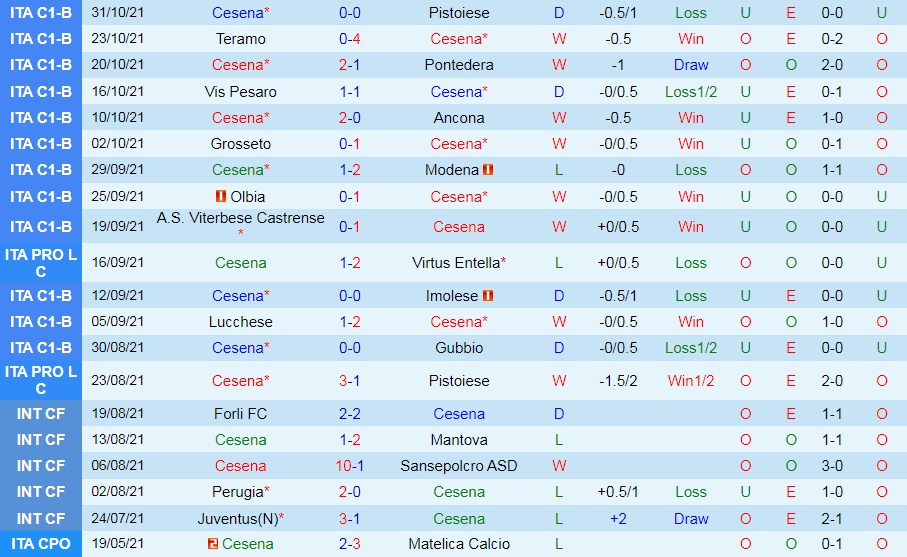907x557 pixels.
Task: Open the 0-4 score of Teramo match
Action: (x=350, y=39)
